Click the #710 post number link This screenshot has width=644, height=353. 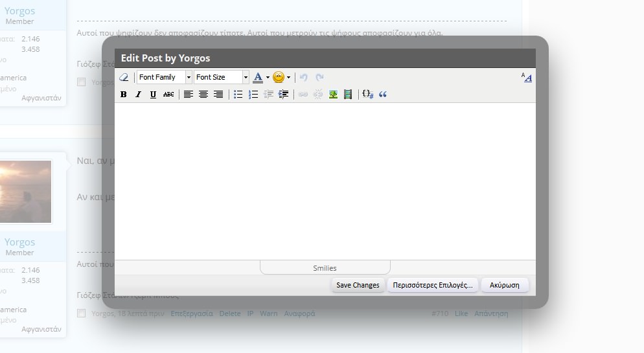[440, 313]
